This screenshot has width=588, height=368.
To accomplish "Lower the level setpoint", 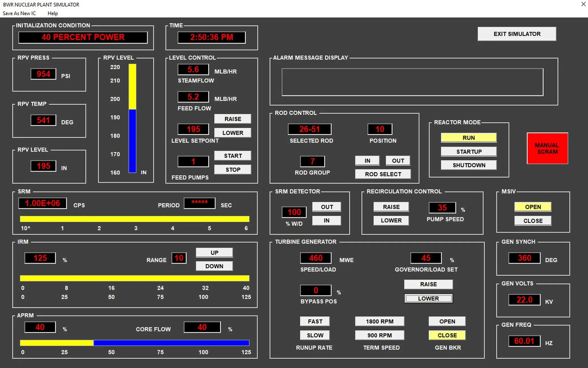I will [x=232, y=133].
